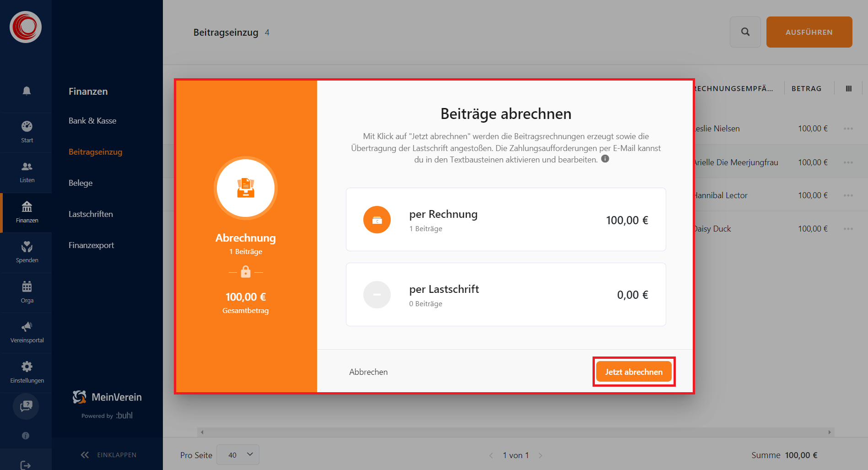Viewport: 868px width, 470px height.
Task: Sort by Betrag column header
Action: click(x=807, y=89)
